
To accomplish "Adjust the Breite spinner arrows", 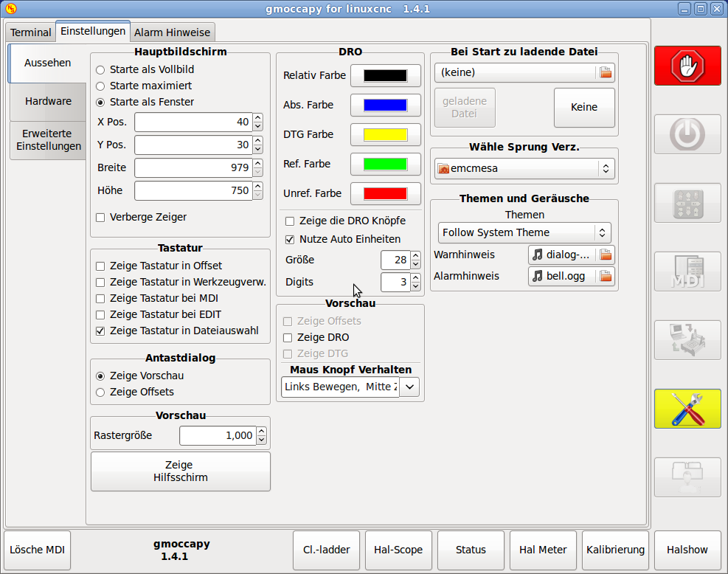I will [x=258, y=167].
